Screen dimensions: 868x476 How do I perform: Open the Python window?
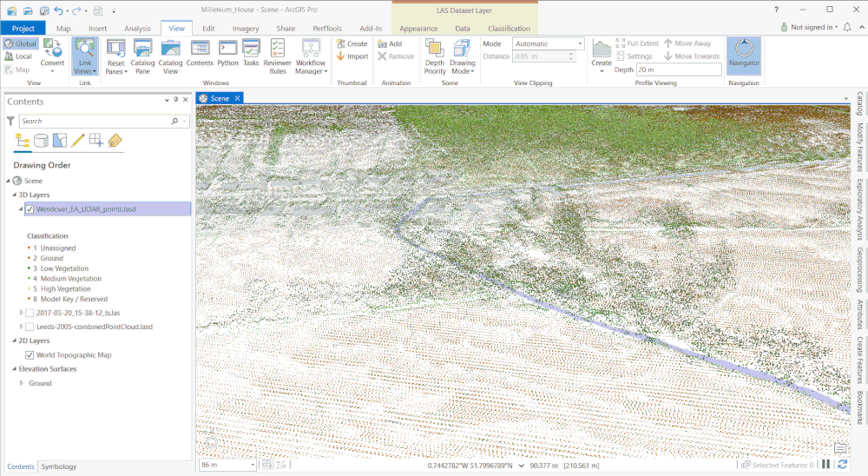click(x=227, y=53)
